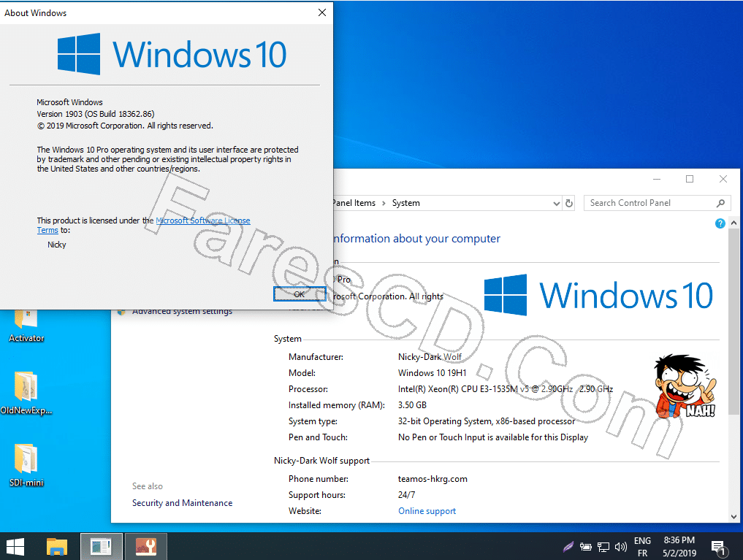Close the About Windows dialog

point(322,13)
